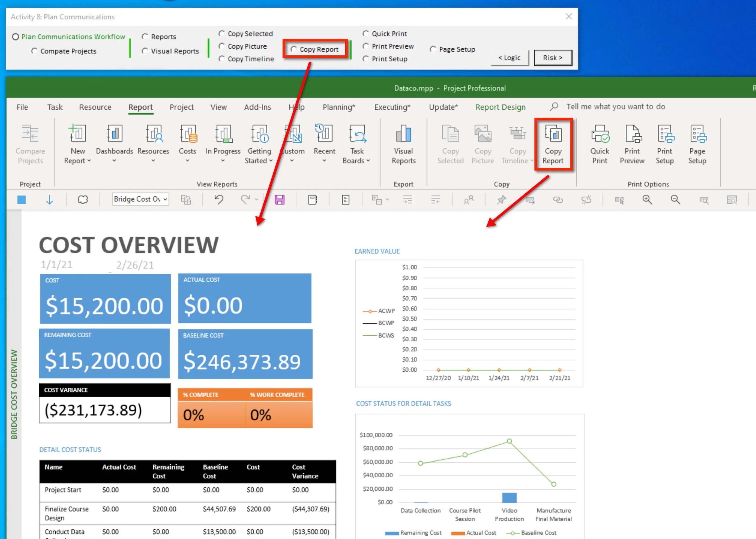The height and width of the screenshot is (539, 756).
Task: Click the < Logic button
Action: pos(510,58)
